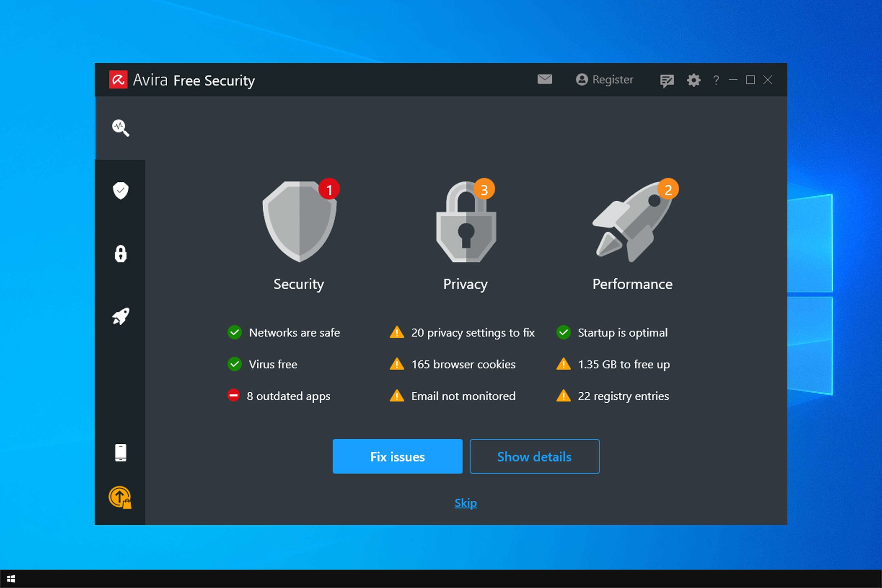Screen dimensions: 882x588
Task: Click 'Avira Free Security' title text
Action: (x=193, y=80)
